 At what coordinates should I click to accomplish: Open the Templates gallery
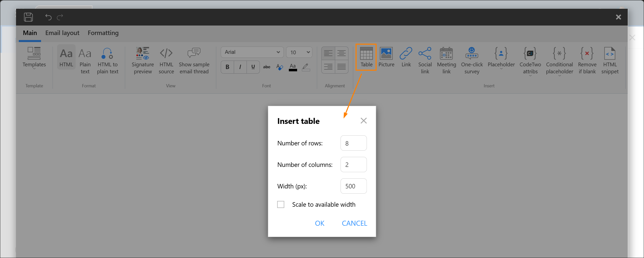pos(34,58)
